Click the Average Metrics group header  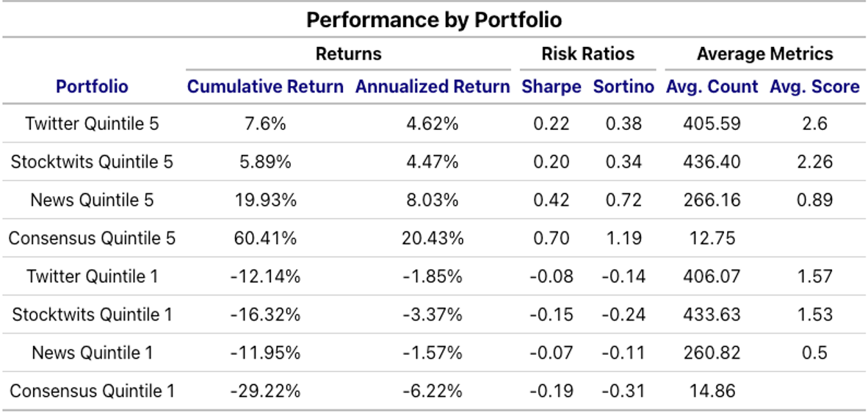pos(764,54)
